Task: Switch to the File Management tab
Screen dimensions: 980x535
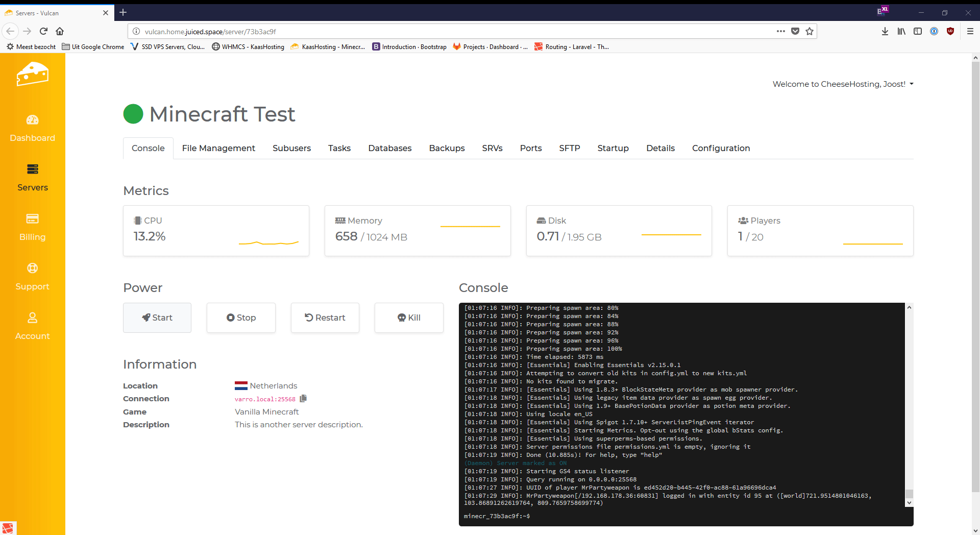Action: tap(218, 148)
